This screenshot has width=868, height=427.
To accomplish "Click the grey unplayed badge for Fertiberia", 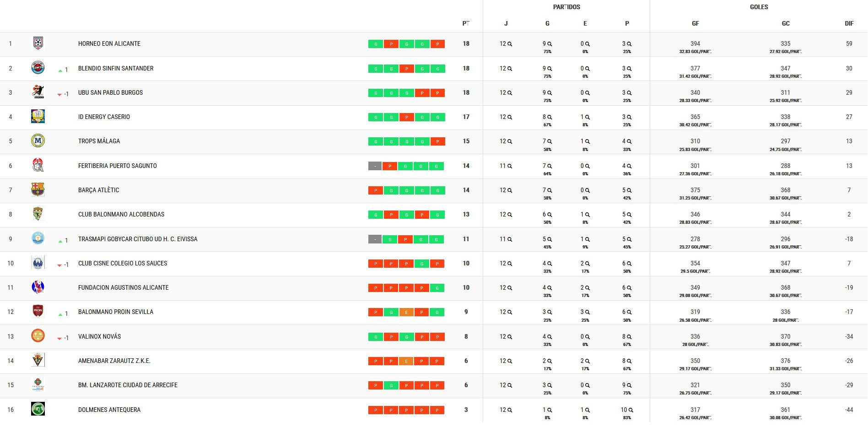I will pos(375,166).
